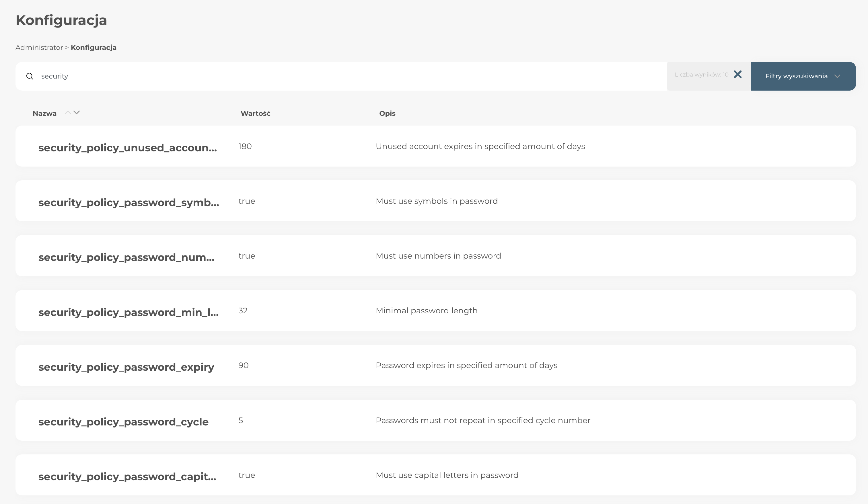Screen dimensions: 868x504
Task: Open the security_policy_unused_accoun... row
Action: (127, 147)
